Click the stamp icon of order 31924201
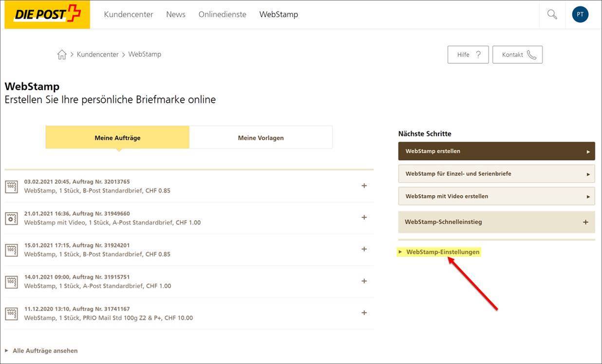This screenshot has width=602, height=364. (x=11, y=250)
